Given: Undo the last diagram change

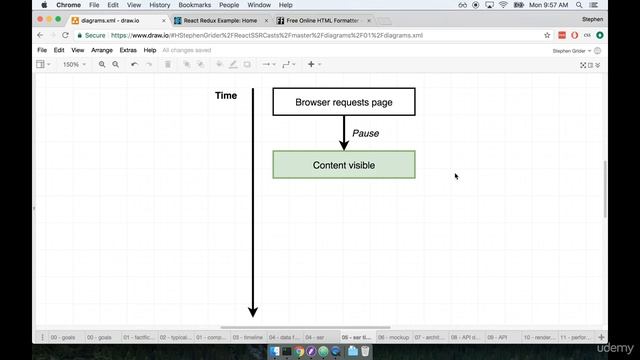Looking at the screenshot, I should 134,64.
